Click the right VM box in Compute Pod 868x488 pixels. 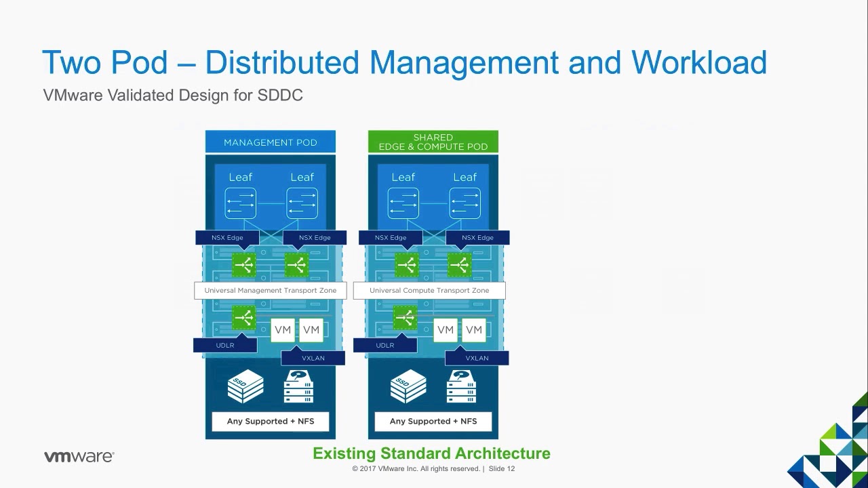(x=474, y=330)
